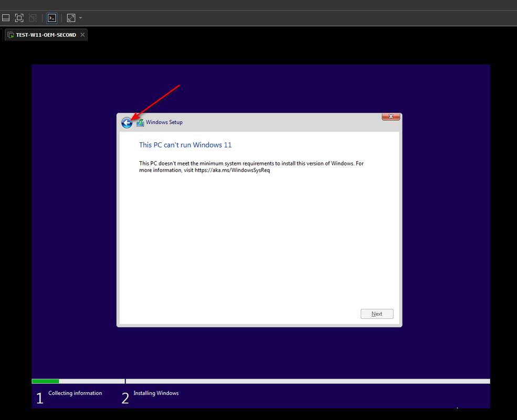Close the Windows Setup dialog
517x420 pixels.
391,117
